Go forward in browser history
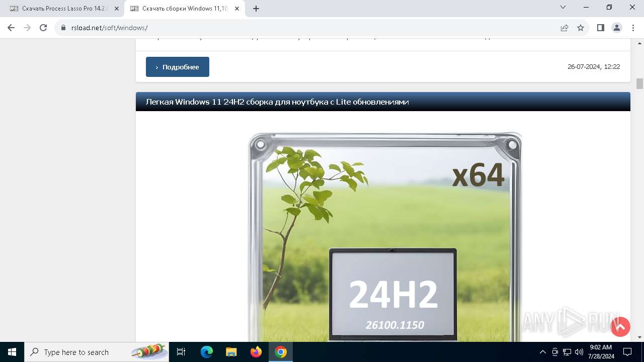Viewport: 644px width, 362px height. [27, 28]
